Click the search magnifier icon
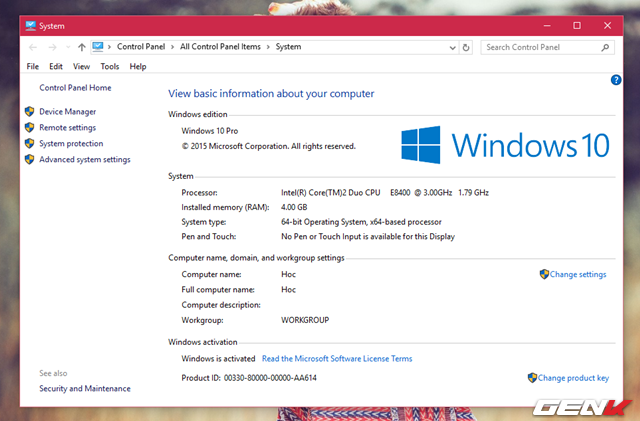 click(605, 47)
